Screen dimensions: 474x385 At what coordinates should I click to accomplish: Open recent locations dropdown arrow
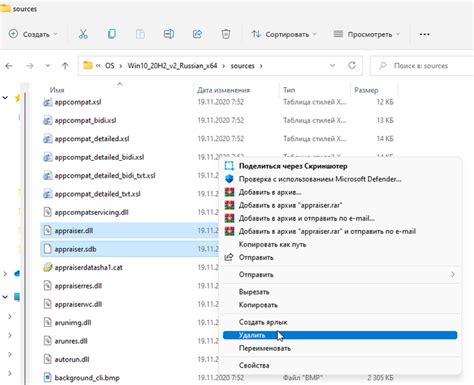tap(48, 66)
